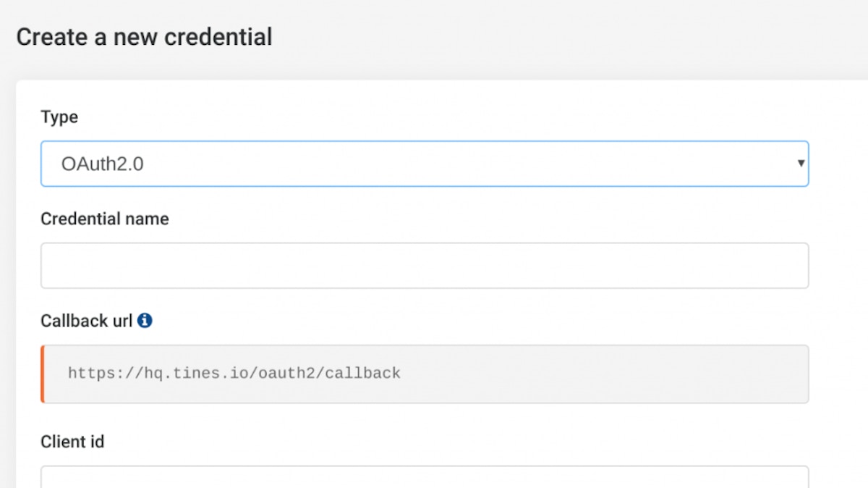Click the Type field label

pos(59,117)
